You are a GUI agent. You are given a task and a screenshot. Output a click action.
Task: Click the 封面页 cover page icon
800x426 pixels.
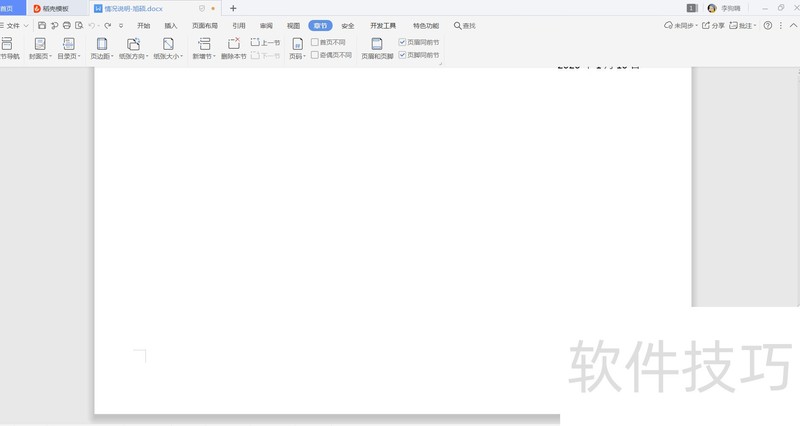(x=40, y=44)
